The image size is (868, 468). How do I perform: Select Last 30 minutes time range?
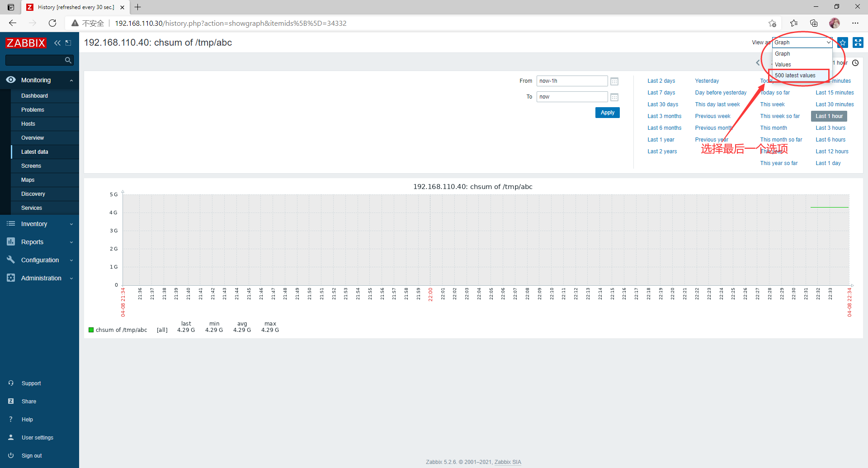[835, 104]
